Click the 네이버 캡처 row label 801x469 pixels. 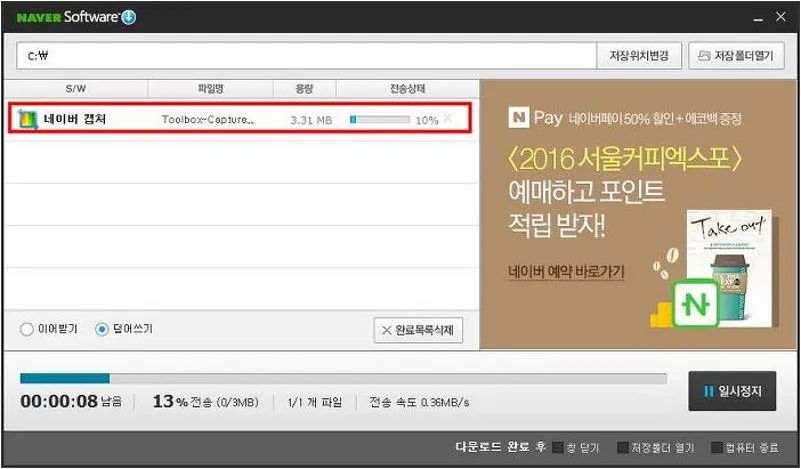(x=75, y=119)
